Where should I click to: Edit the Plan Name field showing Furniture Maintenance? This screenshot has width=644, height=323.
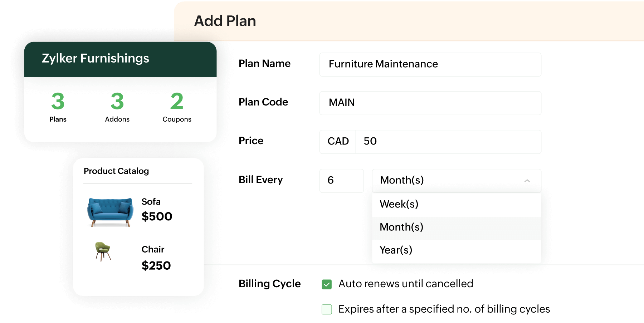[x=430, y=64]
